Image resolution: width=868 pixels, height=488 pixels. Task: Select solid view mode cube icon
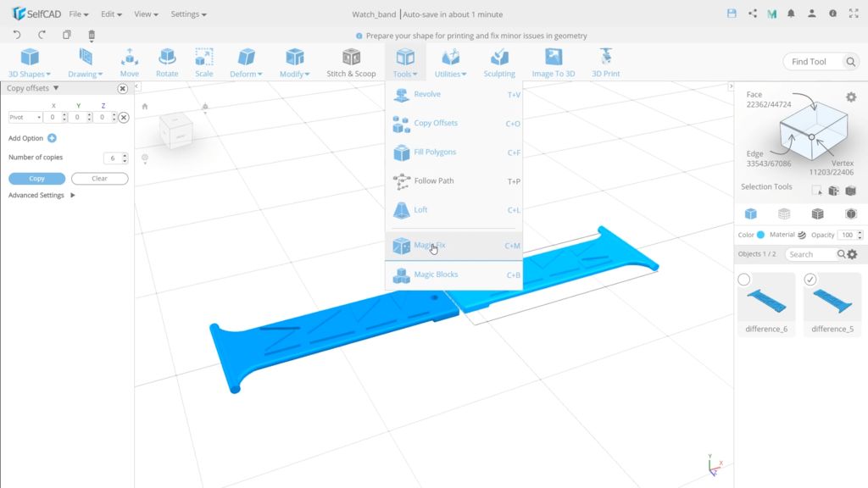[x=751, y=213]
